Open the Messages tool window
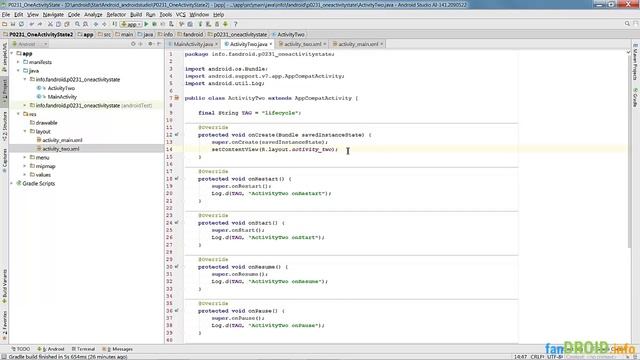This screenshot has height=360, width=640. click(x=118, y=349)
